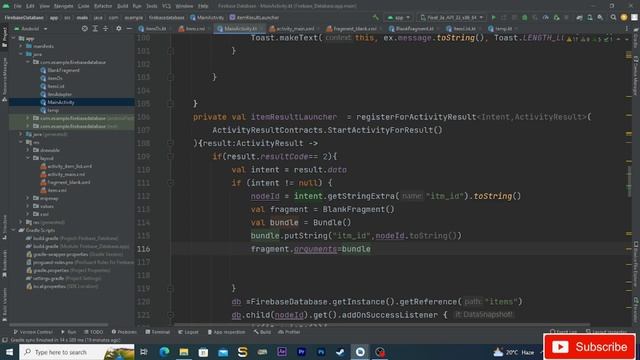This screenshot has width=640, height=360.
Task: Open the Problems tool window
Action: click(124, 332)
